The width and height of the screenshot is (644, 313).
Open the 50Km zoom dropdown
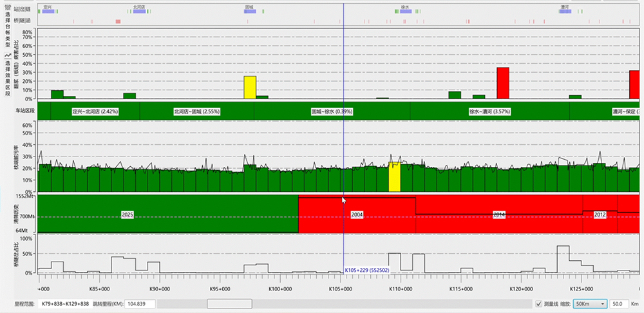(x=590, y=303)
